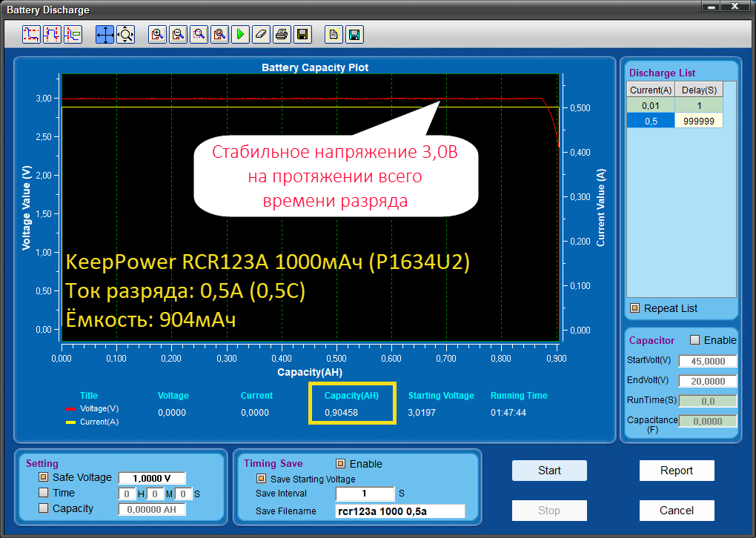Click the vertical cursor measurement icon

tap(52, 34)
